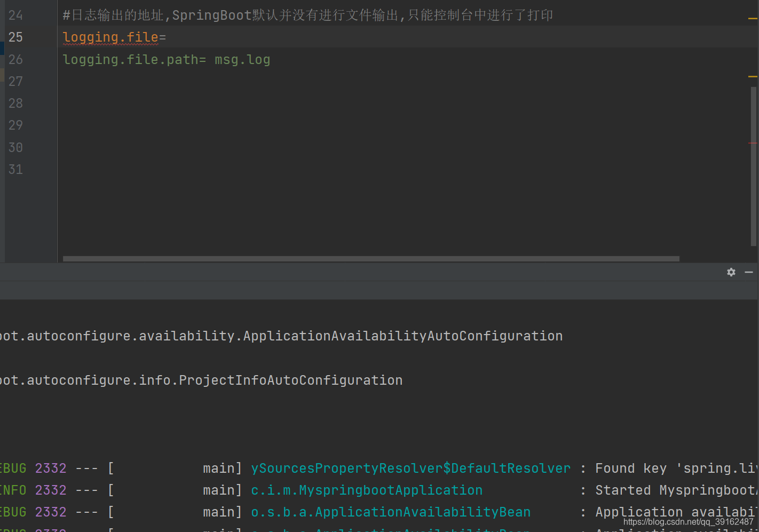Click o.s.b.a.ApplicationAvailabilityBean logger name
This screenshot has width=759, height=532.
point(391,512)
